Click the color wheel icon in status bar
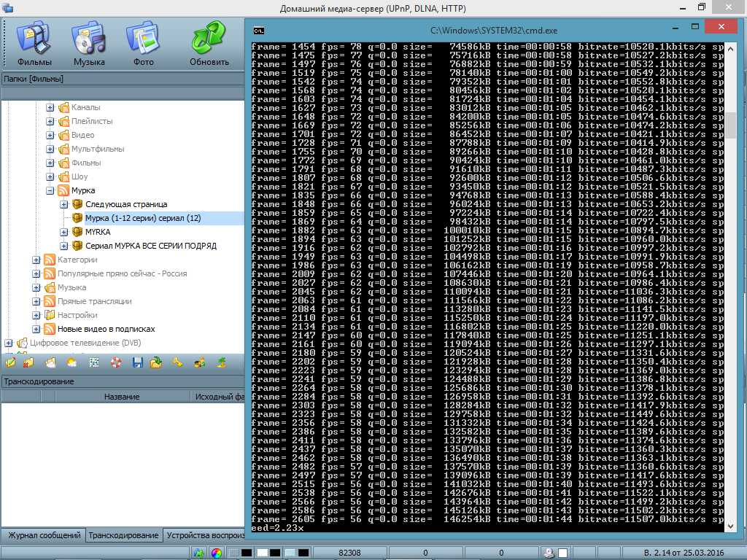This screenshot has width=747, height=560. click(x=216, y=553)
